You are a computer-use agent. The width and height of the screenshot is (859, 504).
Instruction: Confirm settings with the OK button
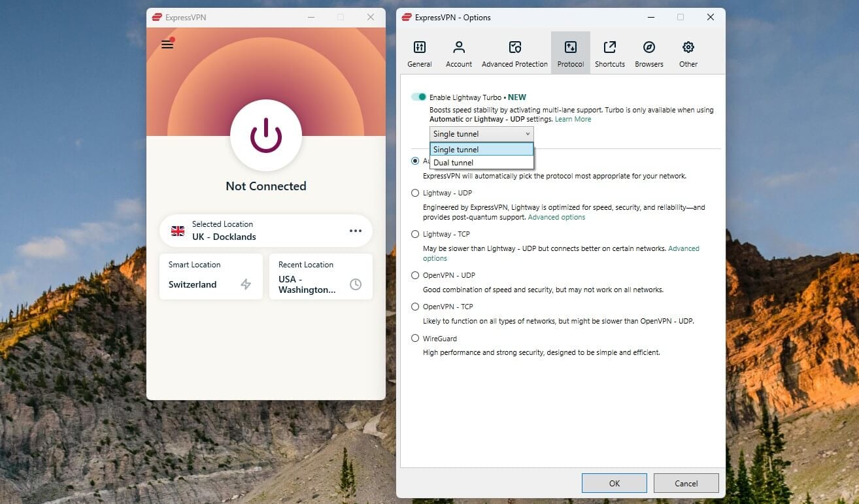[613, 483]
